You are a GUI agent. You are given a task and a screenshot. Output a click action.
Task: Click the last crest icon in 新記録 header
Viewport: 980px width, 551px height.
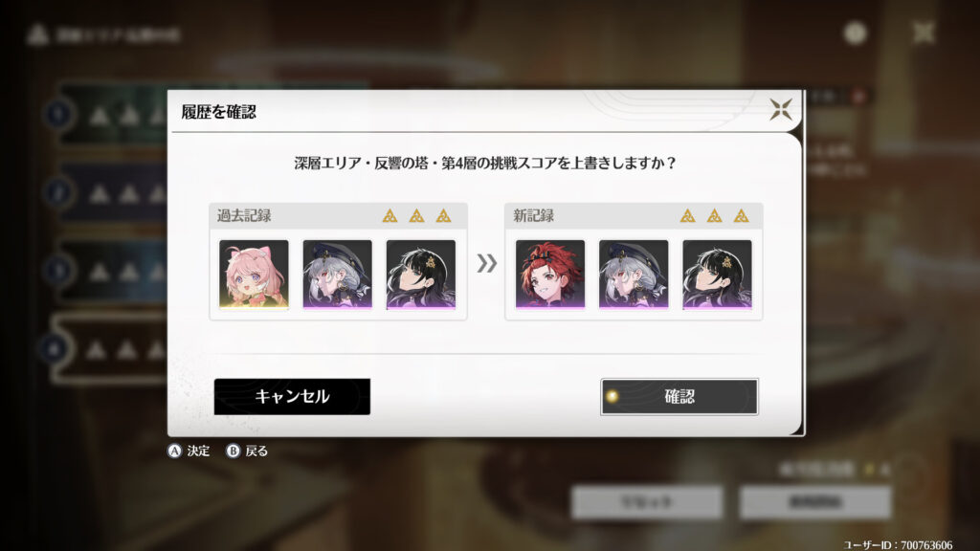tap(742, 216)
